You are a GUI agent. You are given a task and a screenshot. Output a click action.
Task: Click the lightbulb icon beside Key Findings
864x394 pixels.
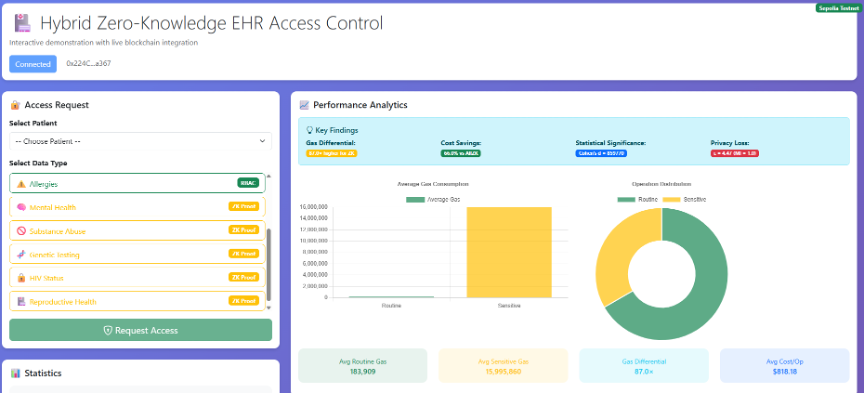pos(309,131)
